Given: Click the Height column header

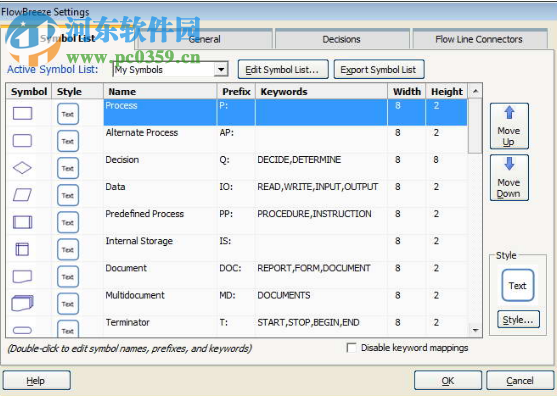Looking at the screenshot, I should tap(447, 92).
